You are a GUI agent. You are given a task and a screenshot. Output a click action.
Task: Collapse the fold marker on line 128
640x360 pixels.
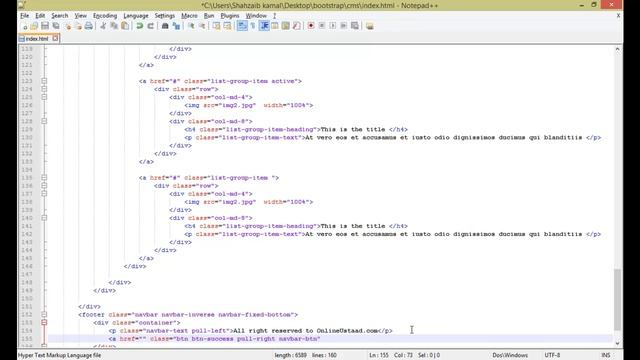pyautogui.click(x=44, y=121)
